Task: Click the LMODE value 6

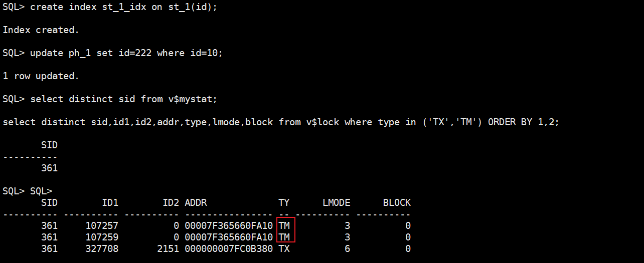Action: pyautogui.click(x=348, y=248)
